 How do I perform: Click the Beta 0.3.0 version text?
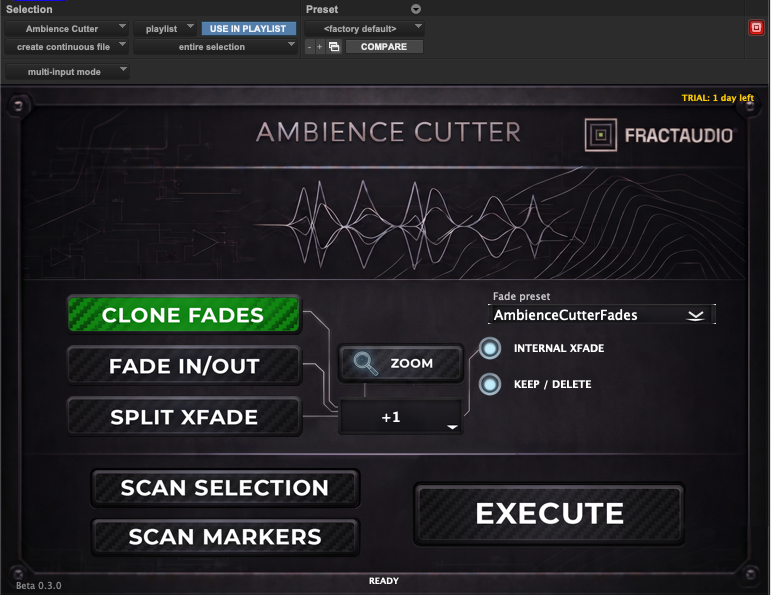(38, 586)
